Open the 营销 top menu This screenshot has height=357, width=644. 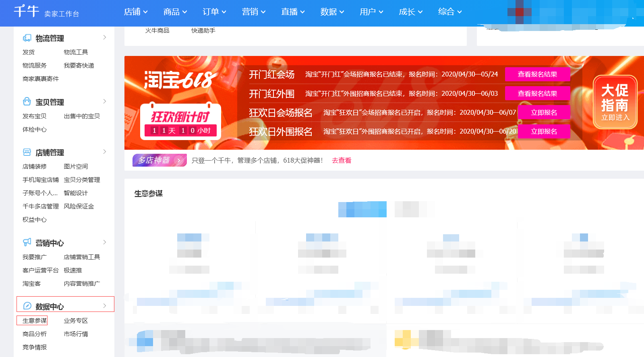point(254,12)
